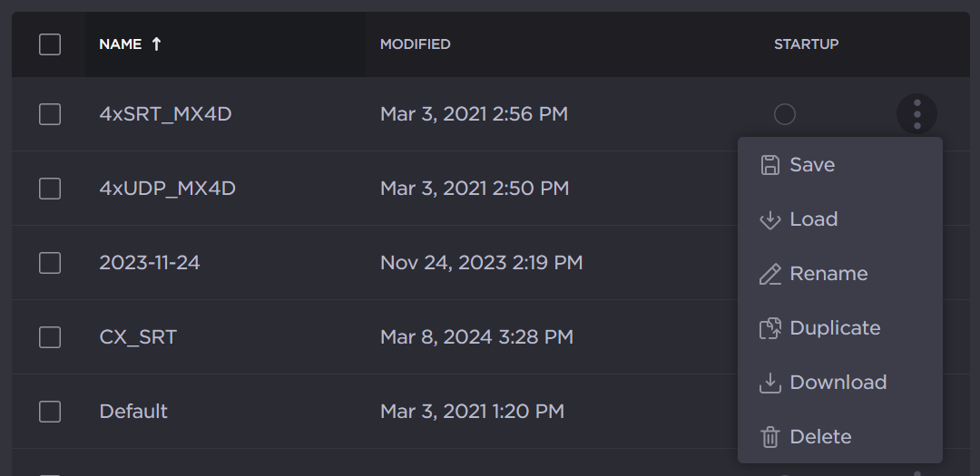Screen dimensions: 980x476
Task: Click the Load arrow icon
Action: (770, 220)
